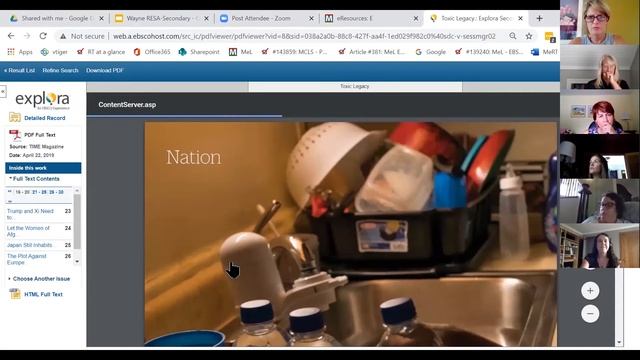Open the Google bookmark

coord(431,52)
